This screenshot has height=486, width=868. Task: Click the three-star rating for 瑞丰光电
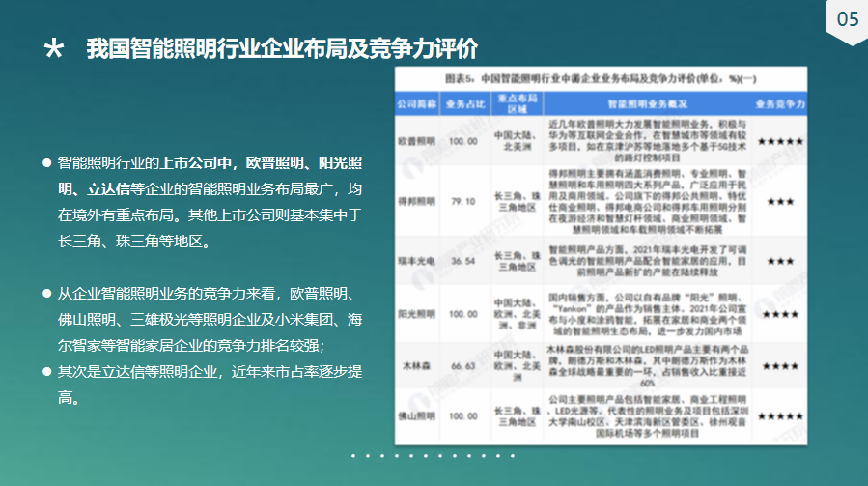pyautogui.click(x=780, y=261)
